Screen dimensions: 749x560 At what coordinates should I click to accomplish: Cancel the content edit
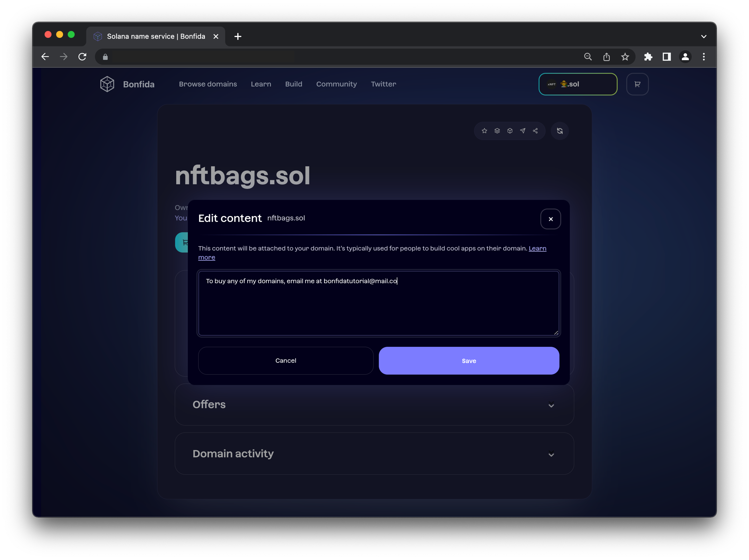285,360
